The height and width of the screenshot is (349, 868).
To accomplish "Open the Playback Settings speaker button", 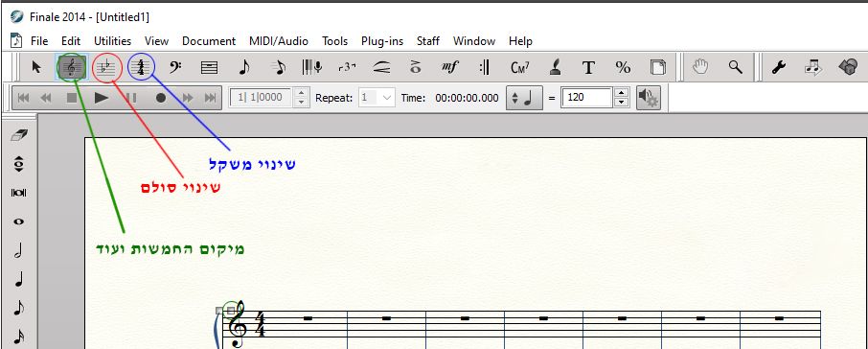I will click(648, 98).
